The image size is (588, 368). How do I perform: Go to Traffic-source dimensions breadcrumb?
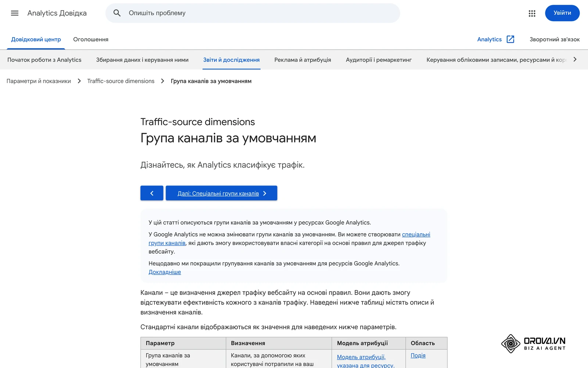121,81
